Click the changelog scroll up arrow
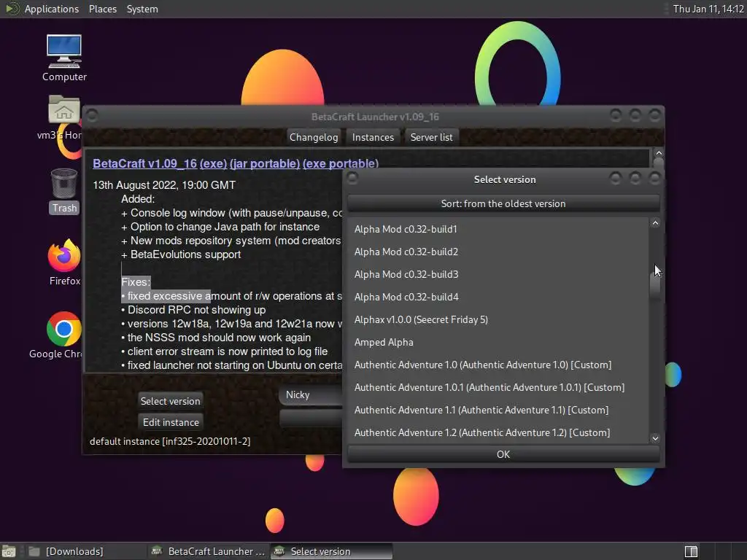 (659, 153)
